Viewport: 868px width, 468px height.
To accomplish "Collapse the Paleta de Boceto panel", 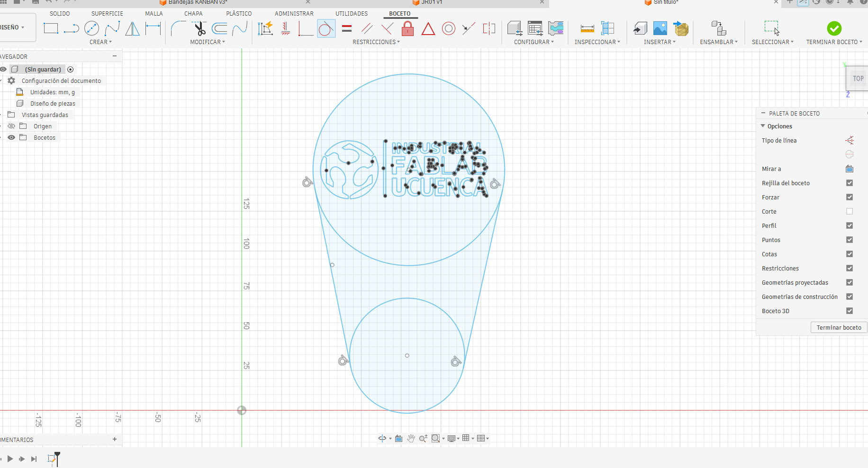I will (763, 113).
